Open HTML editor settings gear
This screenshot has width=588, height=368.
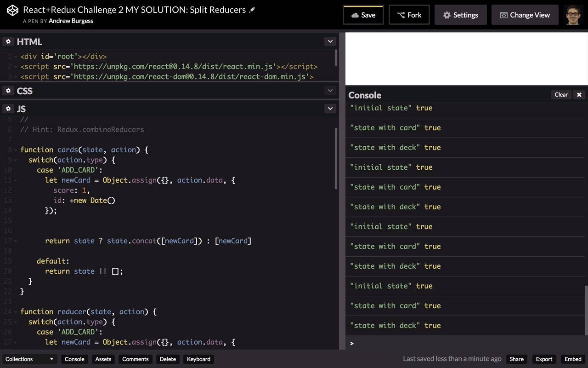pyautogui.click(x=8, y=41)
